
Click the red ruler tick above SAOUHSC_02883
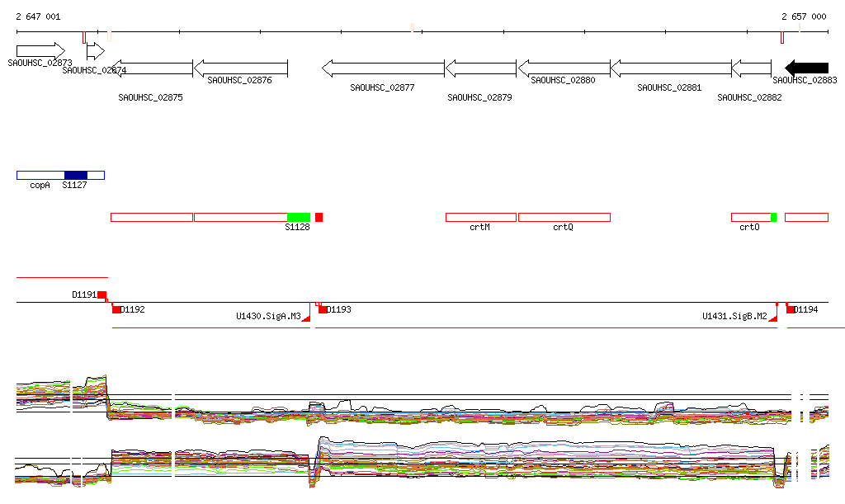782,38
